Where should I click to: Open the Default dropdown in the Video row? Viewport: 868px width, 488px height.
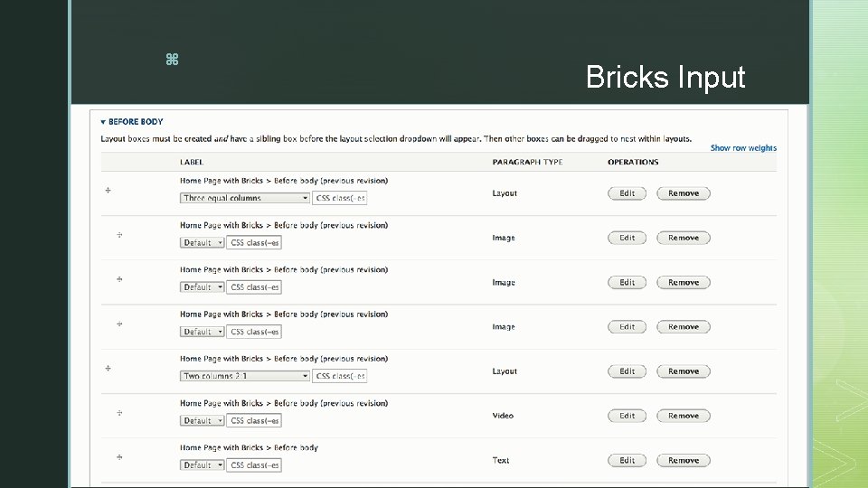(203, 420)
